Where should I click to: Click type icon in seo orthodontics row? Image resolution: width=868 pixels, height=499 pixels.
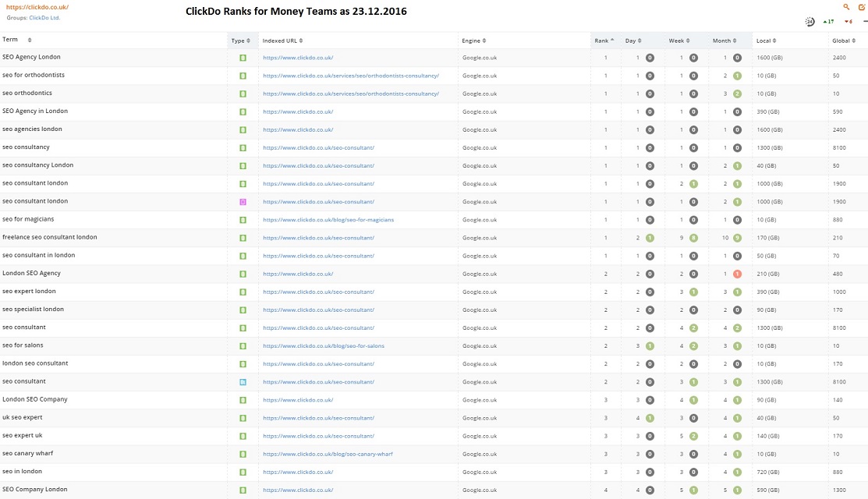coord(243,94)
